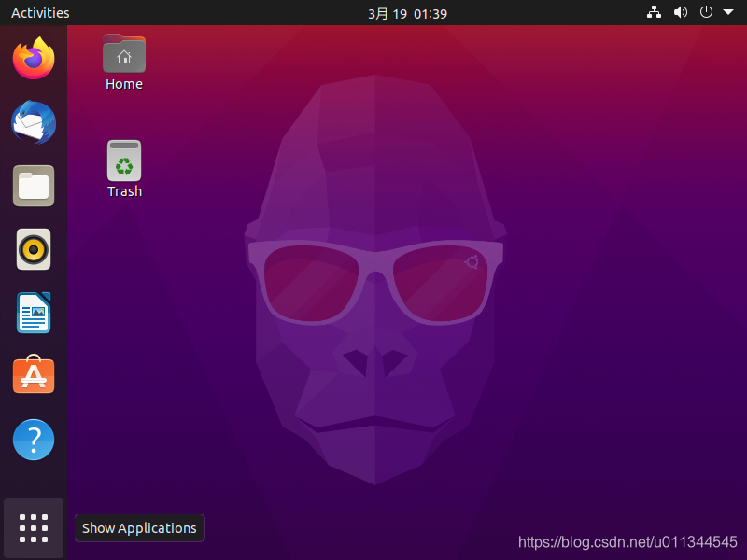The height and width of the screenshot is (560, 747).
Task: Open Thunderbird mail client
Action: (34, 122)
